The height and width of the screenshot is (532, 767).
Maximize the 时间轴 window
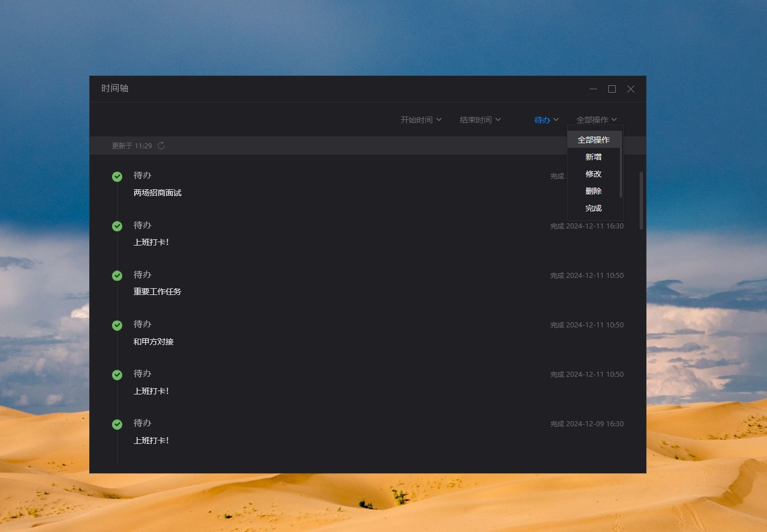click(x=612, y=89)
